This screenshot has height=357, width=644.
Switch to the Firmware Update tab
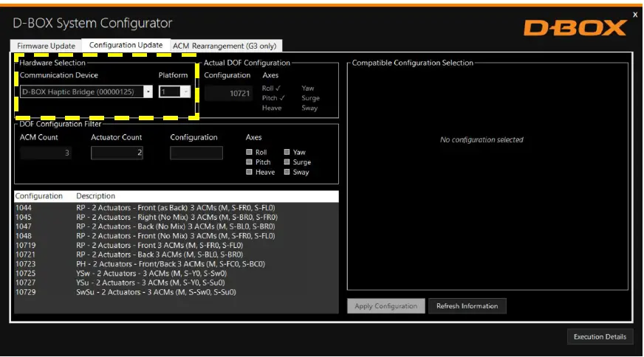46,46
